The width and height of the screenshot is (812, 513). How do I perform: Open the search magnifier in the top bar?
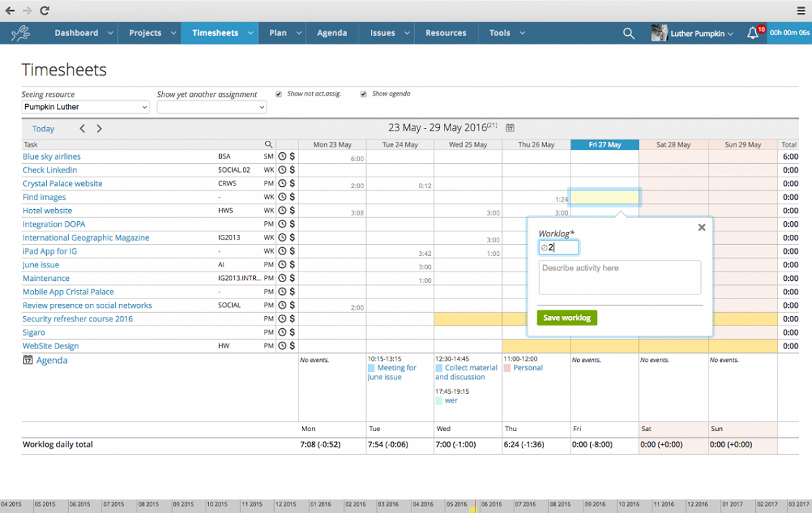coord(629,32)
